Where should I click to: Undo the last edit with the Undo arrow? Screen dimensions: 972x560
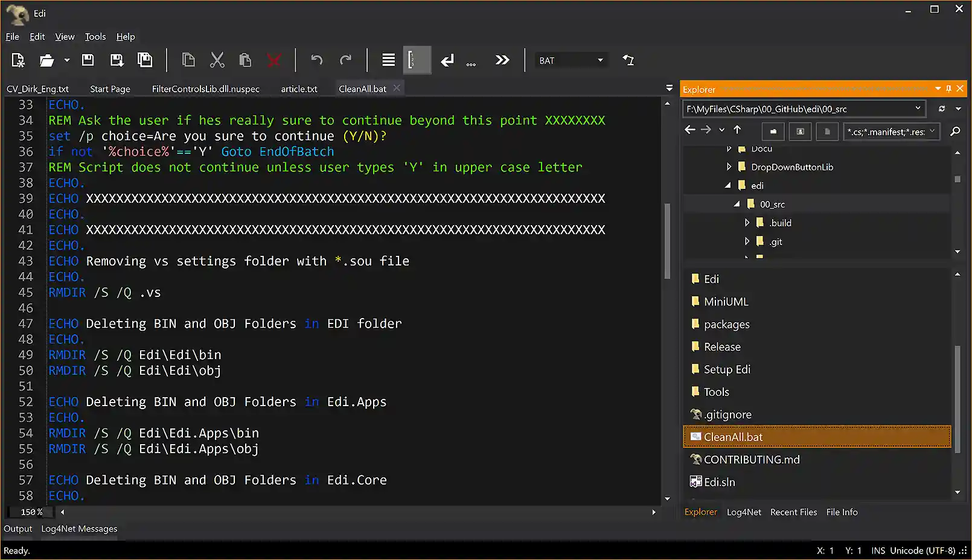pos(316,60)
